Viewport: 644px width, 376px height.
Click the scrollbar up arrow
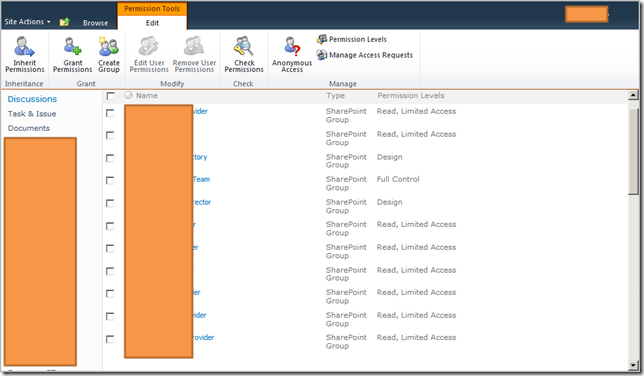click(633, 95)
